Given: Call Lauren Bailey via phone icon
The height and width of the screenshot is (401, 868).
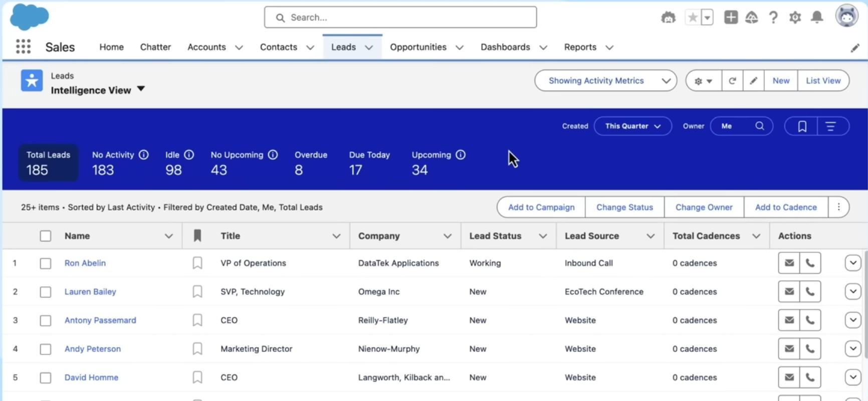Looking at the screenshot, I should 810,291.
